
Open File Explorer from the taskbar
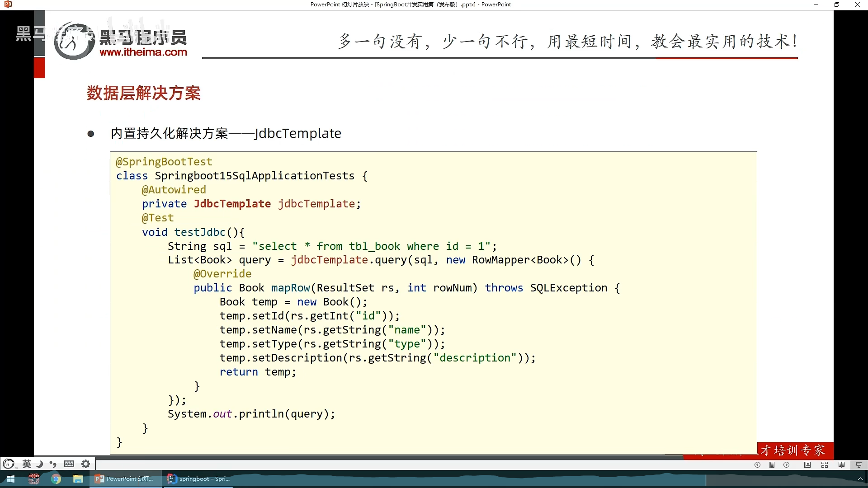pos(78,479)
